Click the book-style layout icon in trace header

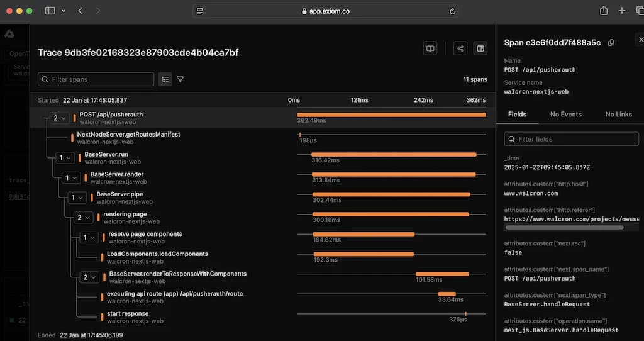pos(430,48)
